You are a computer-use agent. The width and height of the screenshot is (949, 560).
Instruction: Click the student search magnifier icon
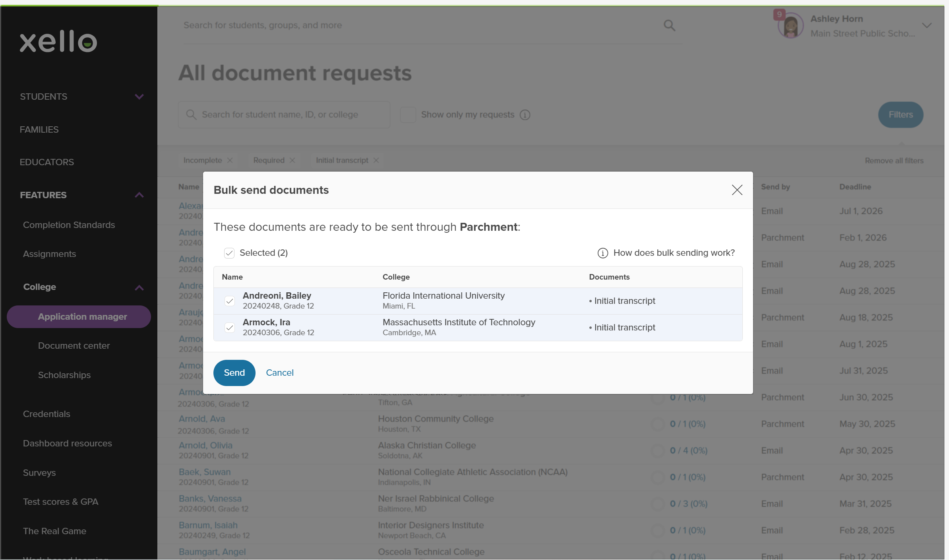point(191,115)
